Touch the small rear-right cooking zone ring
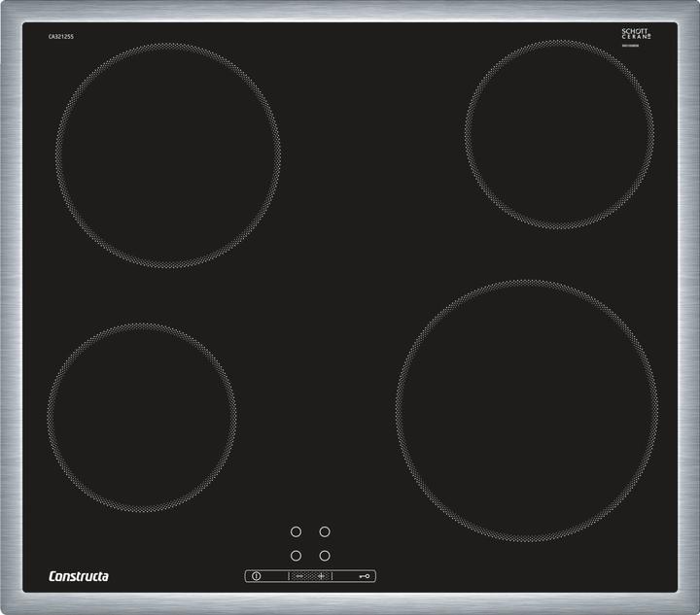 click(559, 135)
